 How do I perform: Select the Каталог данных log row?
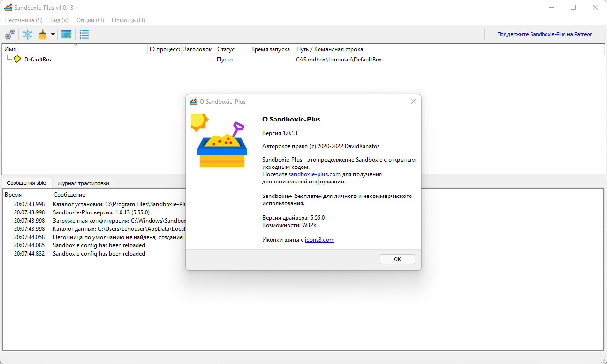click(x=95, y=229)
